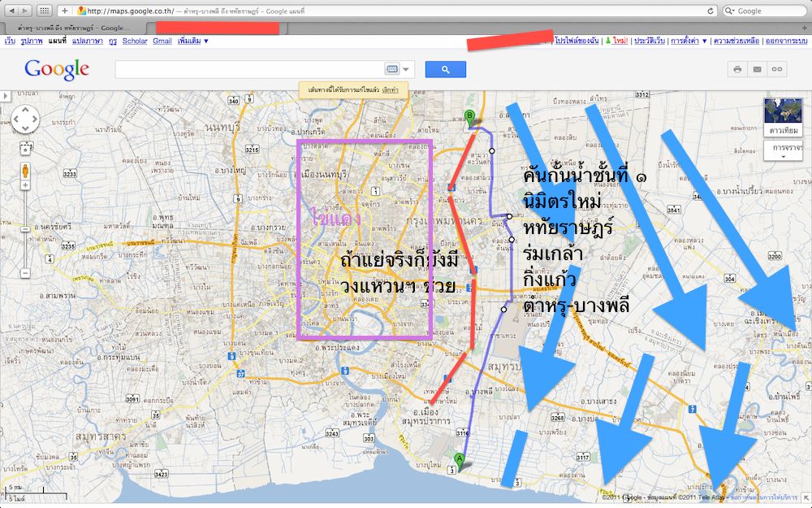
Task: Click the สมุทรสาคร map label
Action: pyautogui.click(x=101, y=436)
